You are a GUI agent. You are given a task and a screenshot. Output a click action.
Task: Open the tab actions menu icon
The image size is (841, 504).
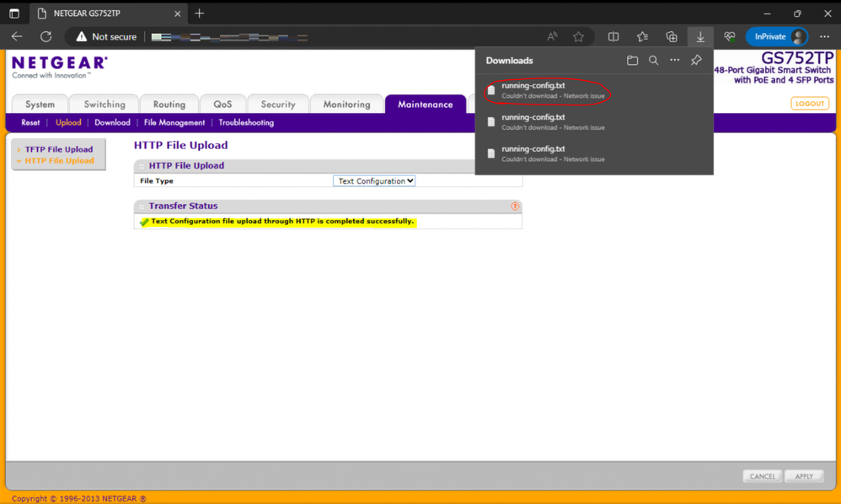[x=14, y=13]
